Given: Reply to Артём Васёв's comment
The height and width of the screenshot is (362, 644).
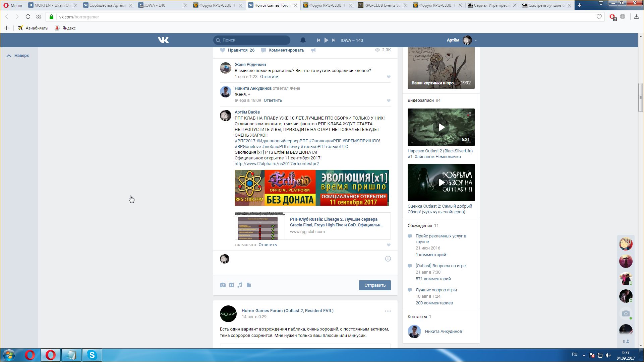Looking at the screenshot, I should [x=268, y=245].
